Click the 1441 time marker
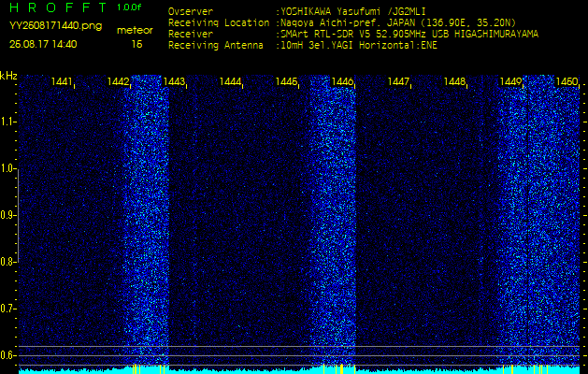Viewport: 588px width, 374px height. pyautogui.click(x=62, y=81)
